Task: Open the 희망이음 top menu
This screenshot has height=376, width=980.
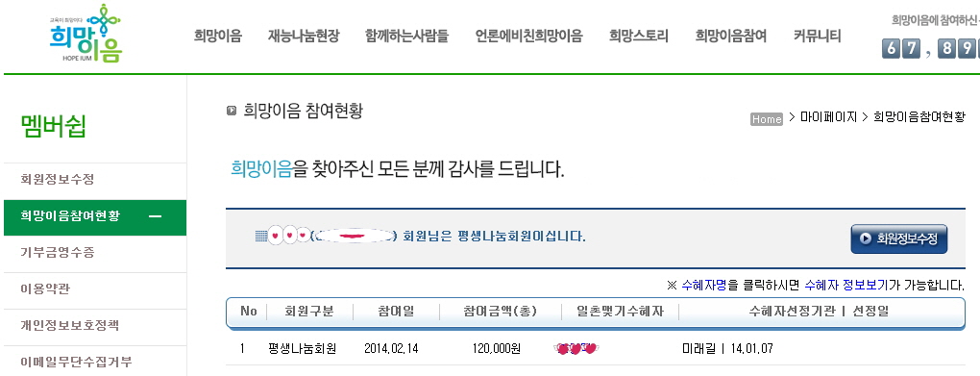Action: click(217, 36)
